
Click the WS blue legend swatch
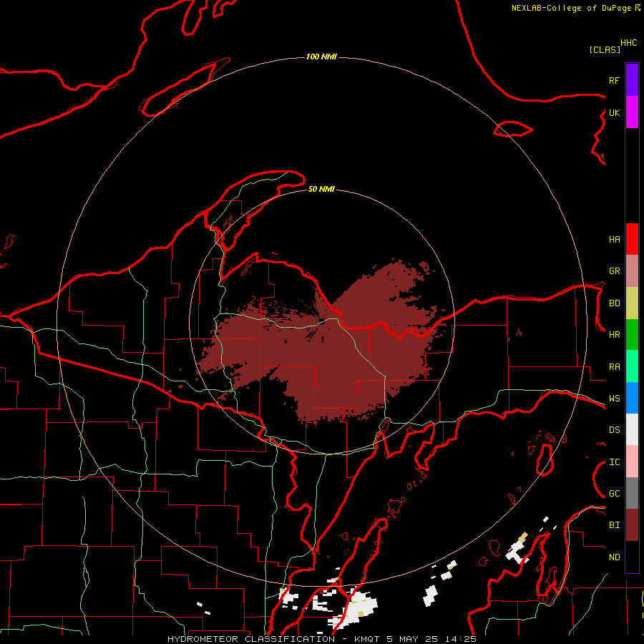pos(632,398)
